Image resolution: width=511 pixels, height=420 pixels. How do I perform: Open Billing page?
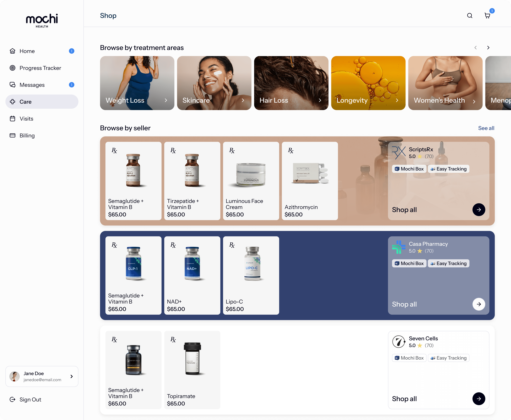click(x=42, y=135)
